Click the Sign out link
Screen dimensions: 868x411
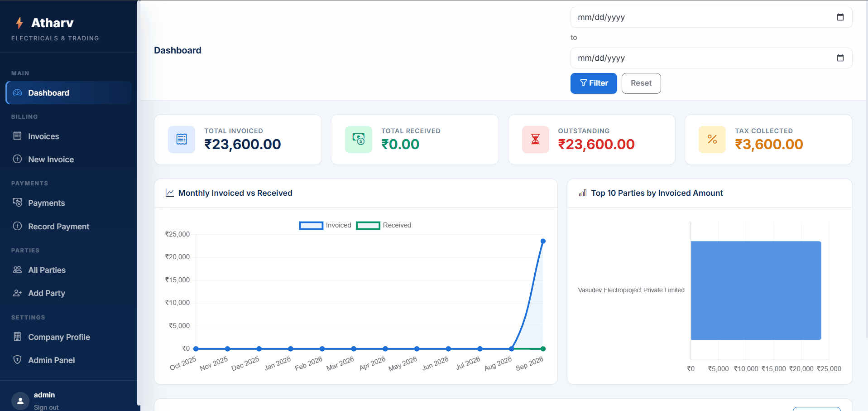point(46,407)
